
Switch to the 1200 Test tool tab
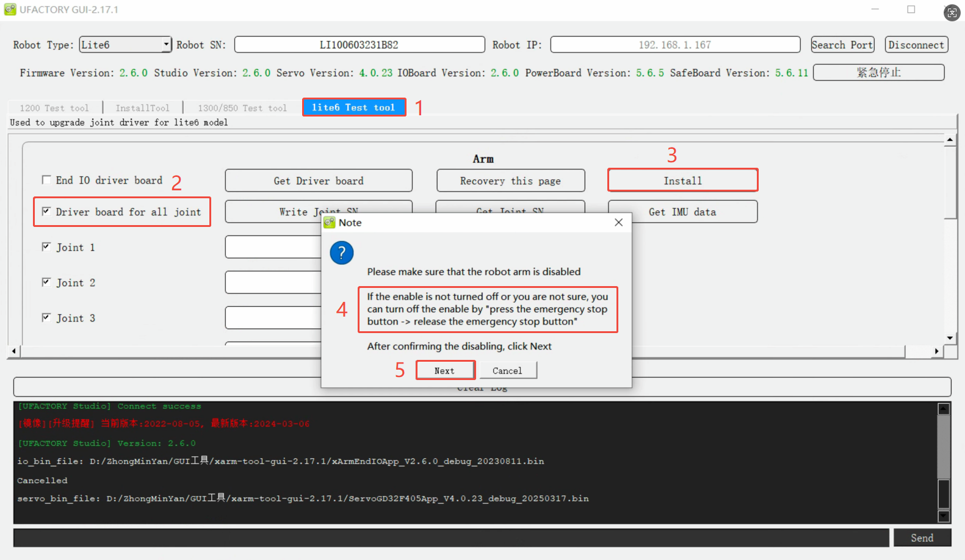point(54,108)
